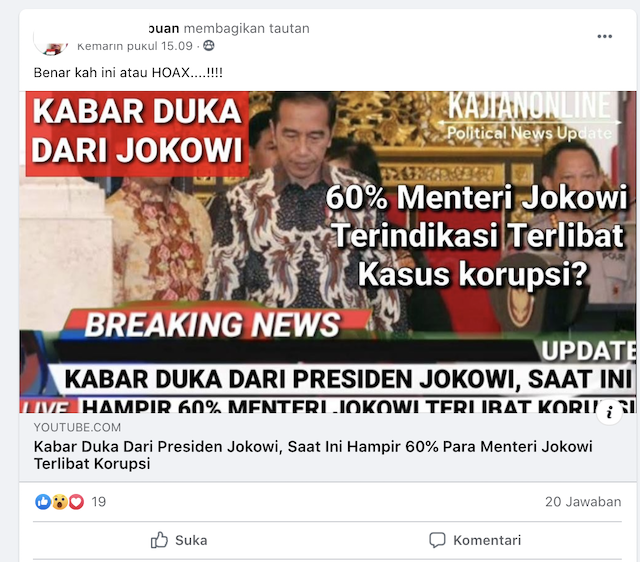Image resolution: width=640 pixels, height=562 pixels.
Task: Click the YOUTUBE.COM source label
Action: coord(77,427)
